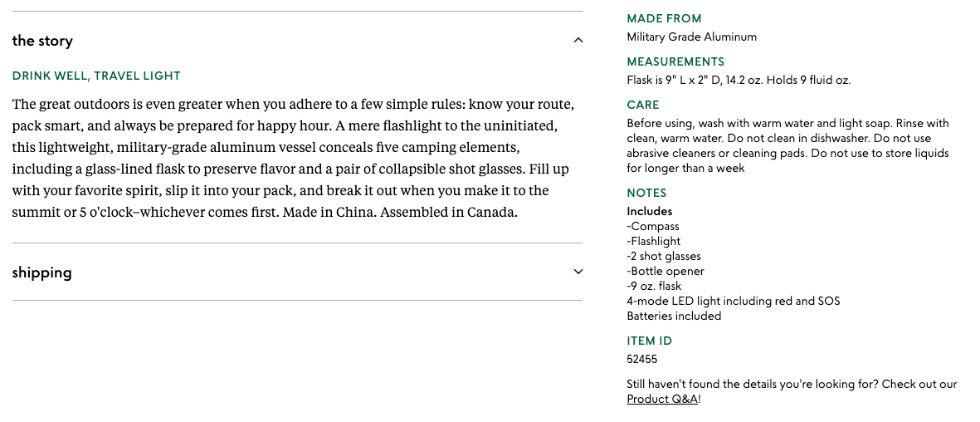Click the NOTES heading
The image size is (980, 422).
coord(646,193)
